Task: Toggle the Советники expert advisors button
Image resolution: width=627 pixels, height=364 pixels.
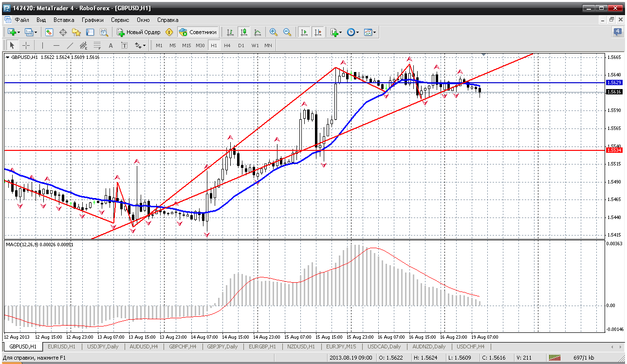Action: [x=198, y=32]
